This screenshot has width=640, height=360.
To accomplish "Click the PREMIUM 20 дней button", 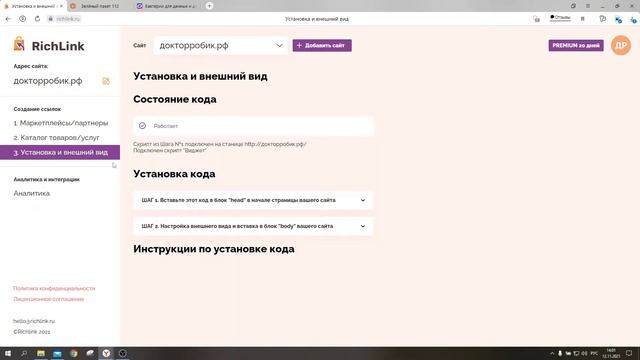I will [576, 45].
